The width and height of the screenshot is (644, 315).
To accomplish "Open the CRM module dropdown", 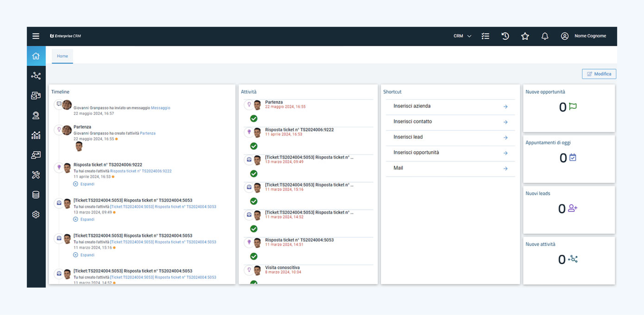I will (x=462, y=36).
